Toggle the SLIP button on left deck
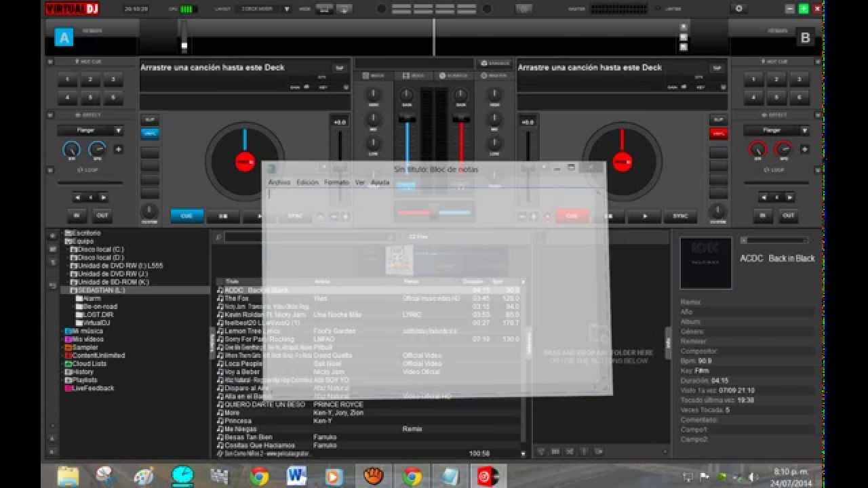This screenshot has width=868, height=488. (149, 119)
